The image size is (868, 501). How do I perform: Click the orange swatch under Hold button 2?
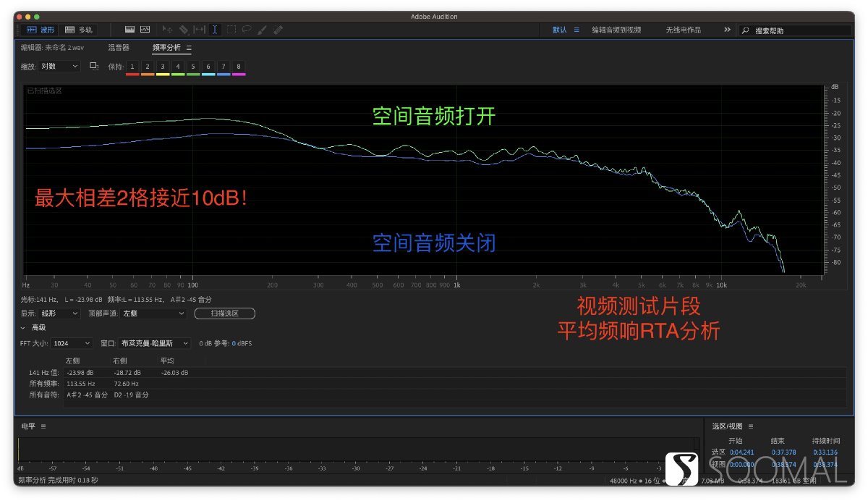[148, 74]
